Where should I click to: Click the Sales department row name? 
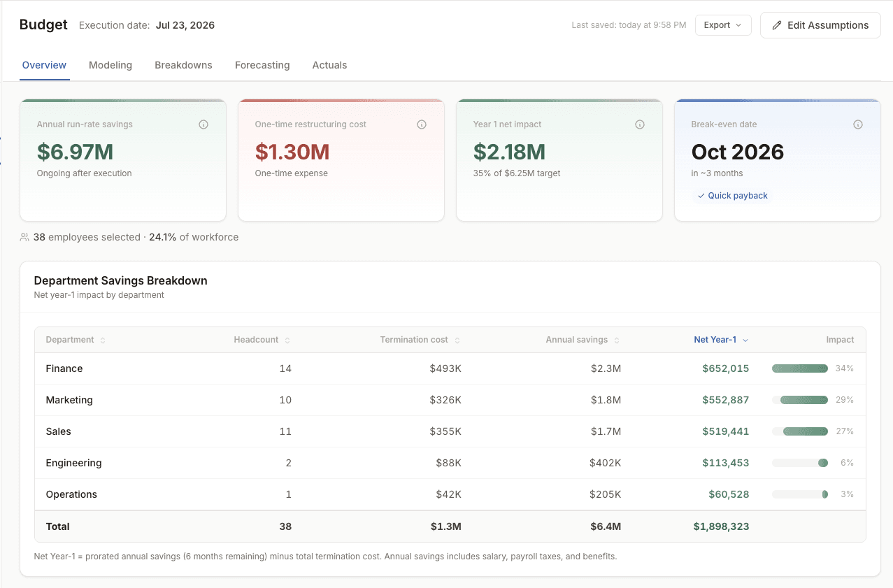59,431
